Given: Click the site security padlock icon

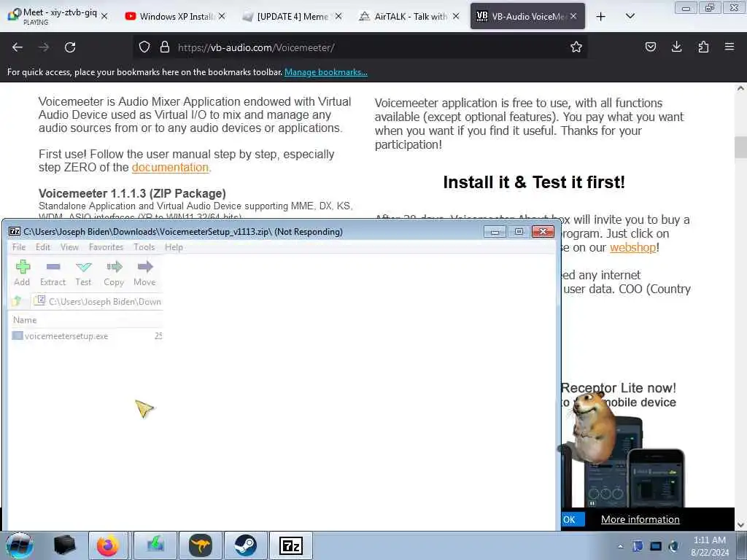Looking at the screenshot, I should (x=165, y=47).
